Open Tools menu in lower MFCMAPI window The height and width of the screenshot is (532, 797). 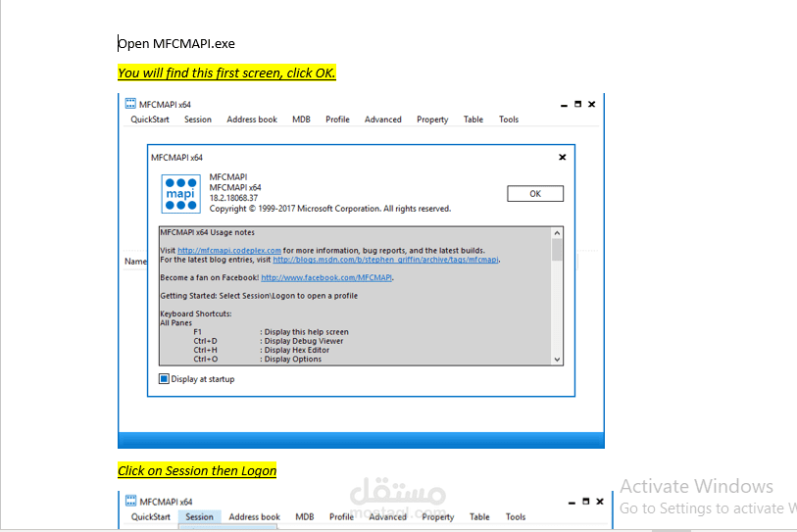516,516
